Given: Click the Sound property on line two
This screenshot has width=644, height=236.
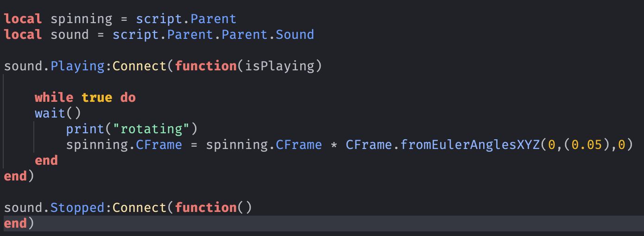Looking at the screenshot, I should (295, 35).
